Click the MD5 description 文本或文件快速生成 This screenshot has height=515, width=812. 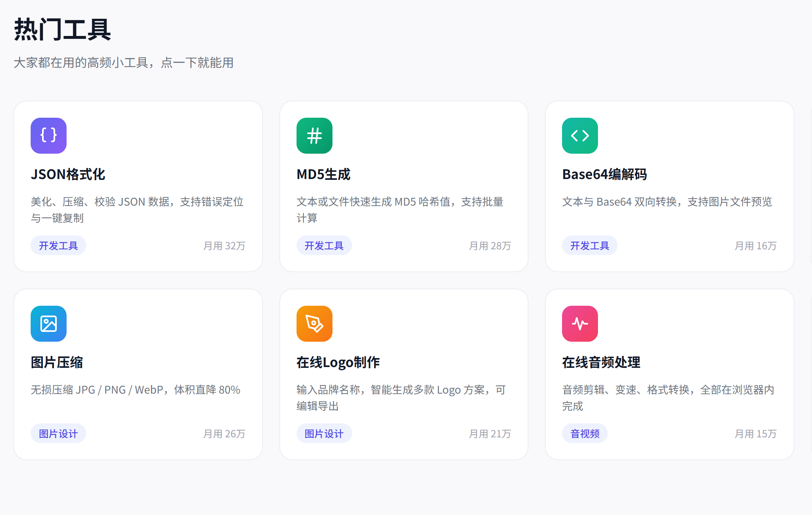tap(400, 210)
